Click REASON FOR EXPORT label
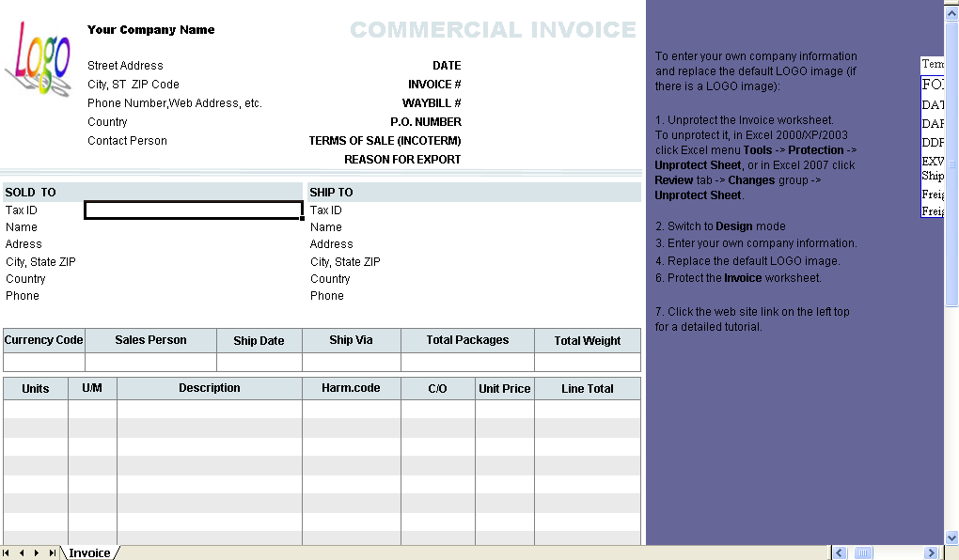The width and height of the screenshot is (959, 560). tap(402, 160)
